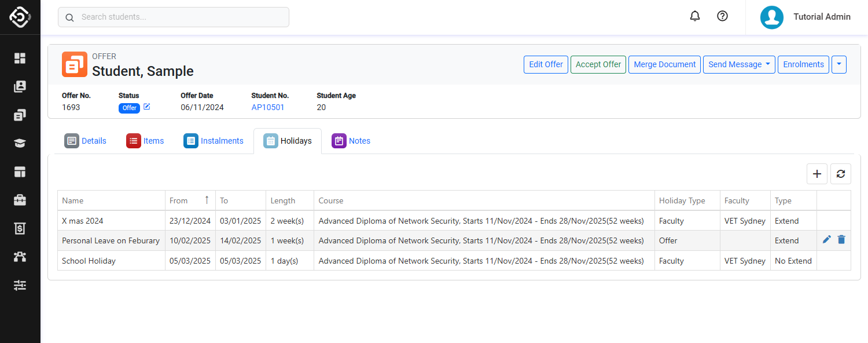
Task: Open the help question mark icon
Action: [x=722, y=16]
